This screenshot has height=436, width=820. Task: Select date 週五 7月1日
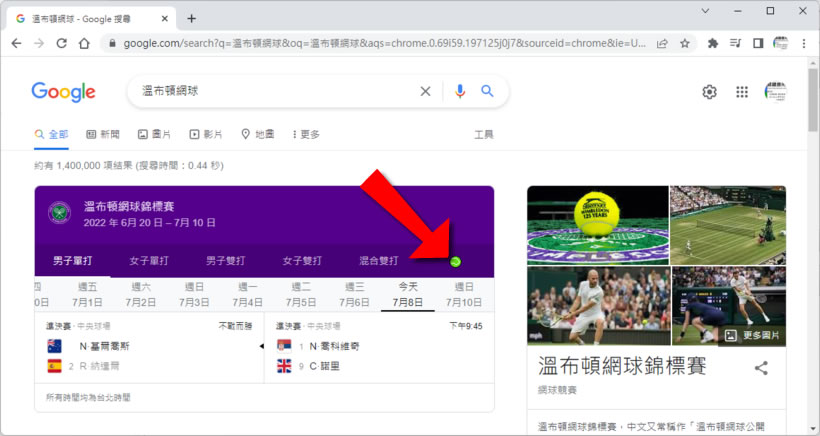click(x=87, y=294)
